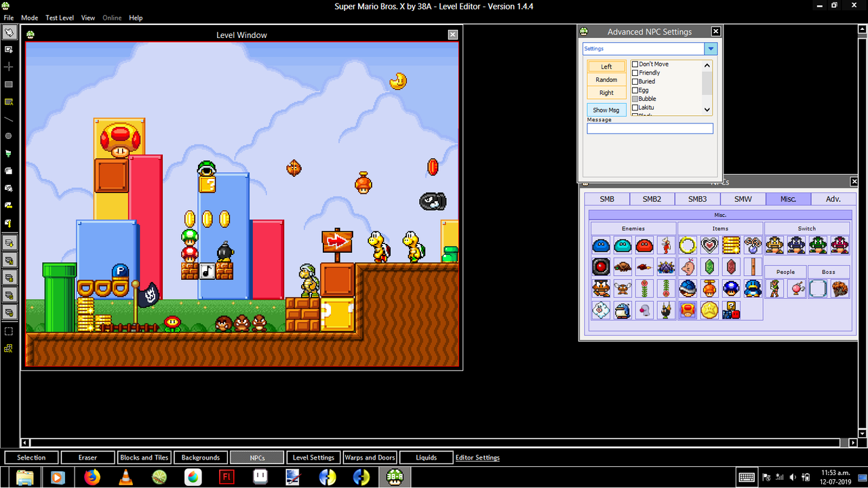Select the dashed selection rectangle tool
868x488 pixels.
point(9,331)
